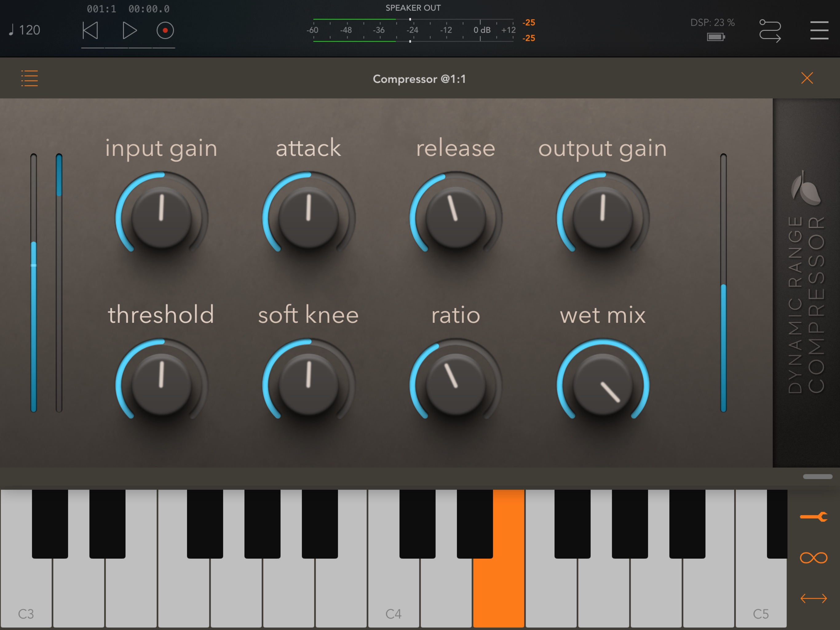Click the keyboard panel drag handle

tap(818, 476)
